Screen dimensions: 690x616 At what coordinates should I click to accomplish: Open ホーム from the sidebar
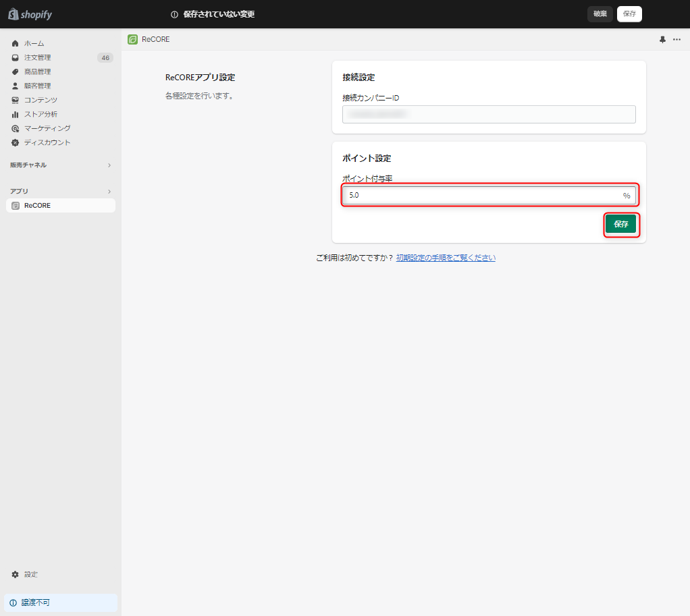pos(34,43)
